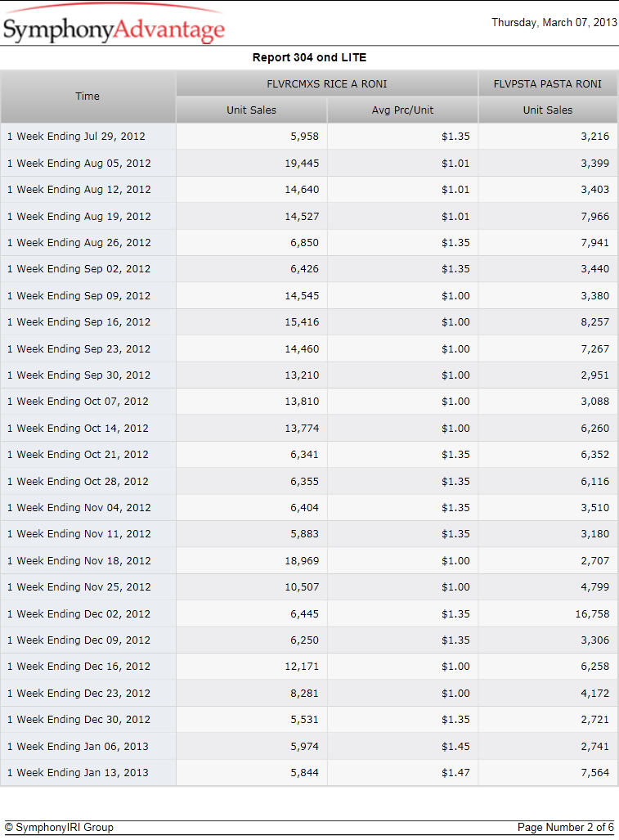The width and height of the screenshot is (619, 840).
Task: Click the Thursday, March 07, 2013 date
Action: click(x=554, y=23)
